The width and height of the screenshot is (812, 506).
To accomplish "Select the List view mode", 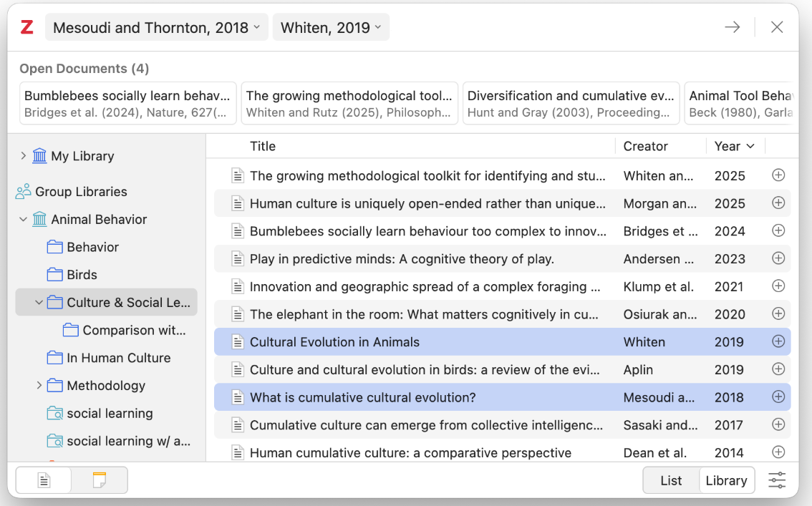I will 671,480.
